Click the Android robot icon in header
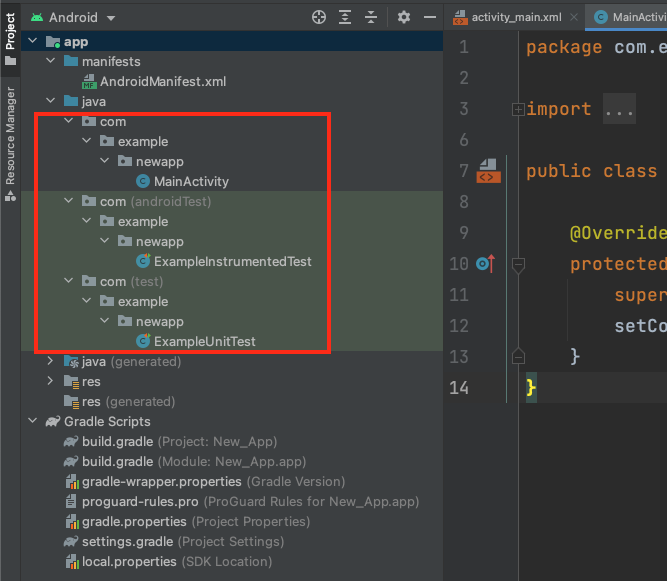The width and height of the screenshot is (667, 581). tap(37, 17)
